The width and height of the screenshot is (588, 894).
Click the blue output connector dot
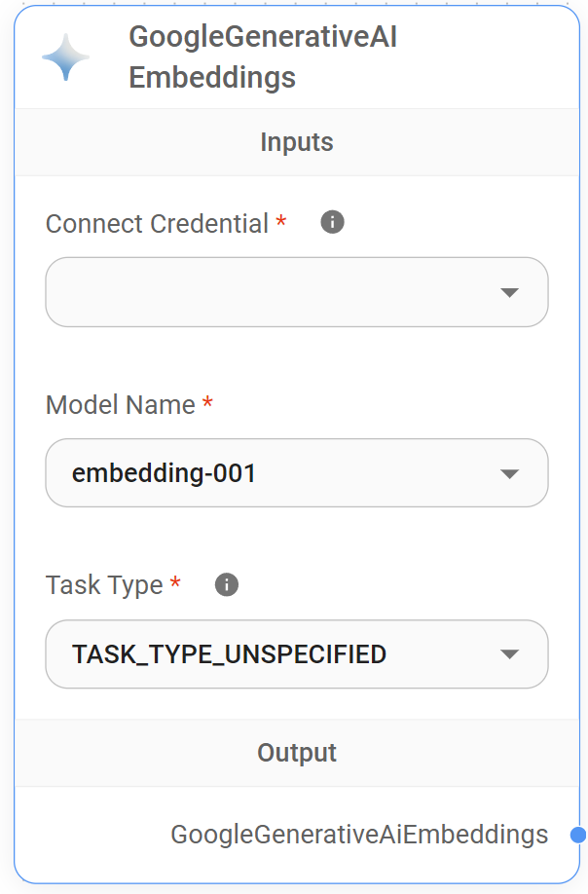click(x=578, y=835)
